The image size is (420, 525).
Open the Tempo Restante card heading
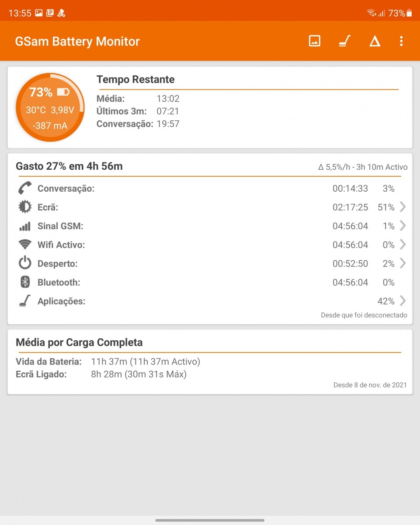click(135, 80)
